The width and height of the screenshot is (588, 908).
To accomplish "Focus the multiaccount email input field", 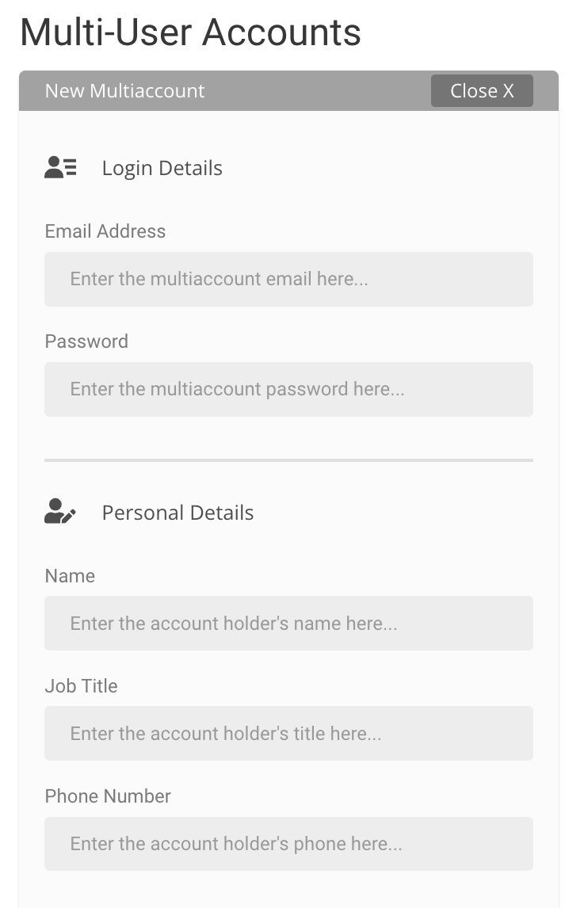I will click(288, 279).
